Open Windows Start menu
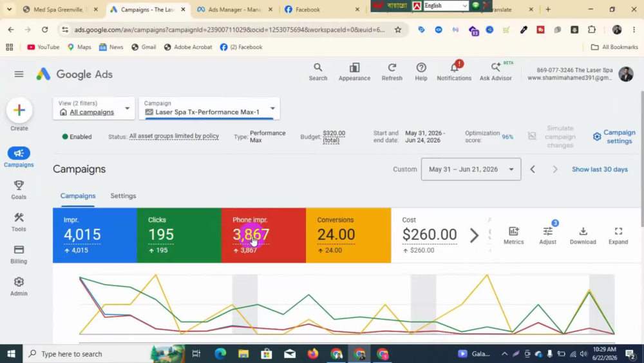 pyautogui.click(x=11, y=353)
